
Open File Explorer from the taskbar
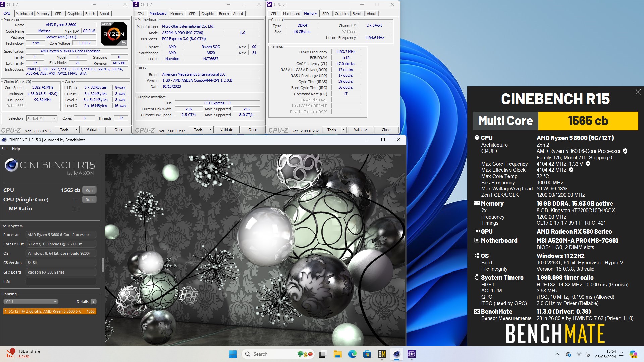pyautogui.click(x=337, y=354)
